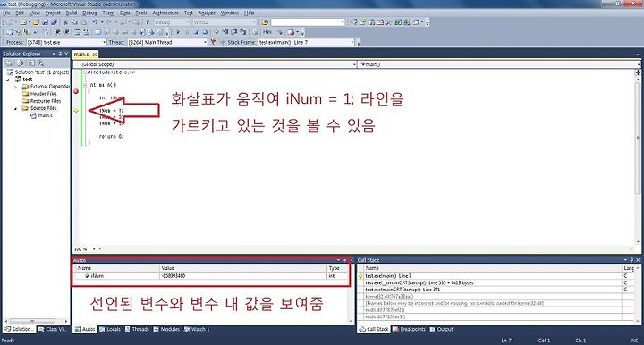Click the Undo arrow icon
The image size is (644, 345).
(x=95, y=22)
